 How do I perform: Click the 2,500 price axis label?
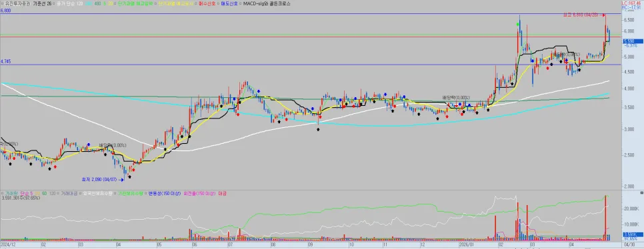coord(629,155)
